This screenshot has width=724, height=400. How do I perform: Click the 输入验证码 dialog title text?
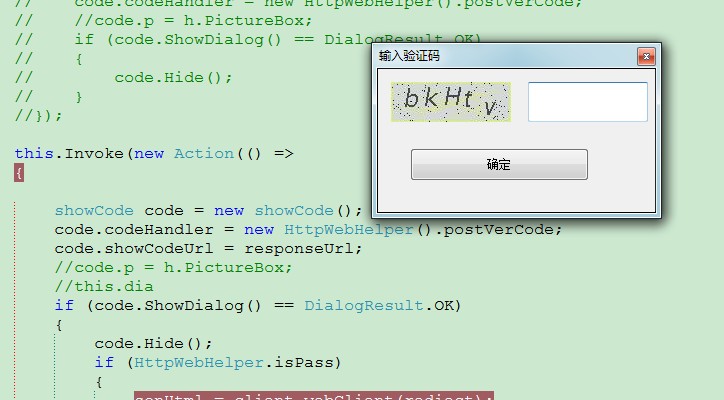point(409,56)
